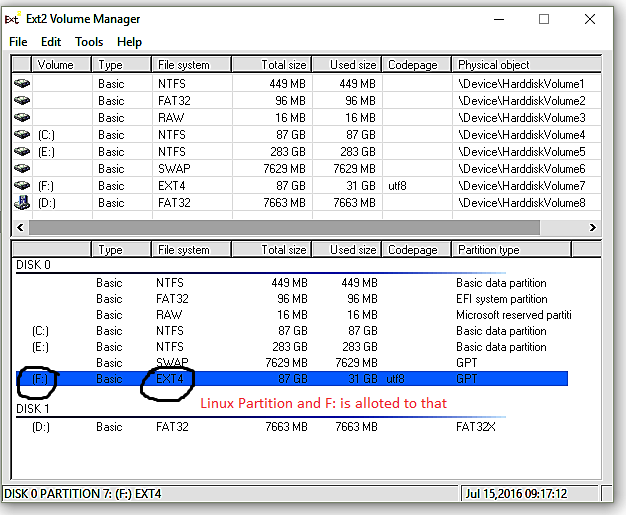Sort by File system header in top list
Screen dimensions: 626x515
tap(192, 65)
